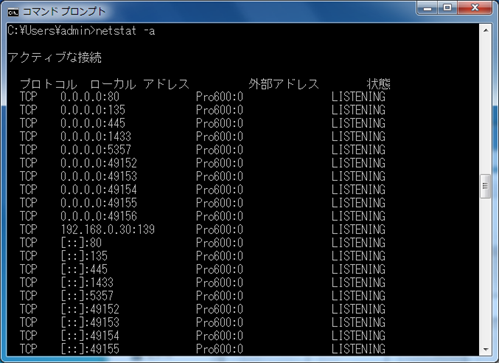The height and width of the screenshot is (363, 499).
Task: Click local address [::]:5357
Action: coord(87,296)
